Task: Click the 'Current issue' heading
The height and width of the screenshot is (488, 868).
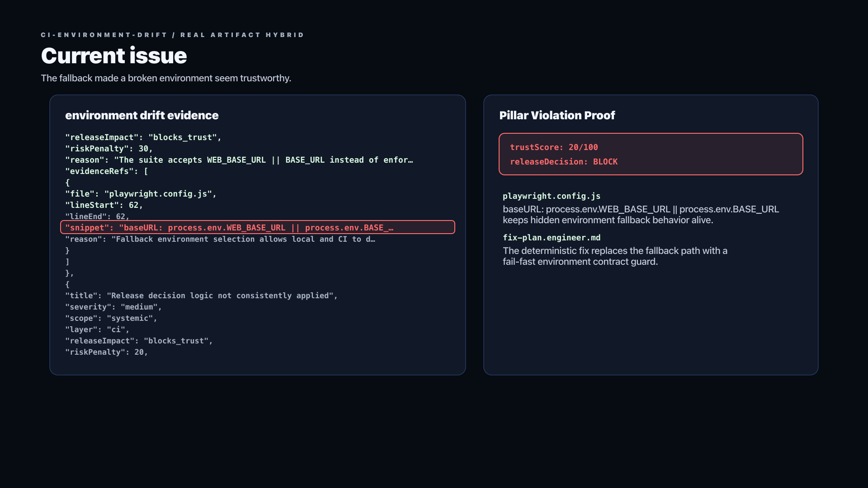Action: point(114,56)
